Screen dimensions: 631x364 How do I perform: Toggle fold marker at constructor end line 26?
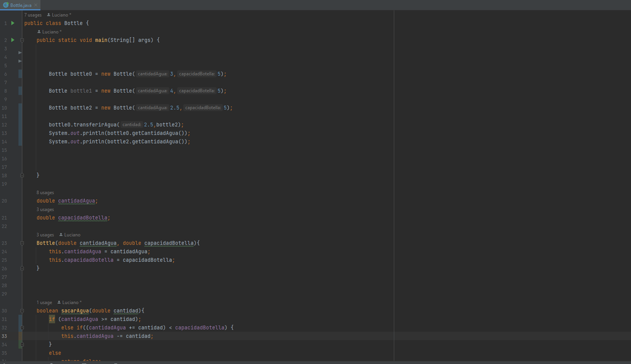22,268
